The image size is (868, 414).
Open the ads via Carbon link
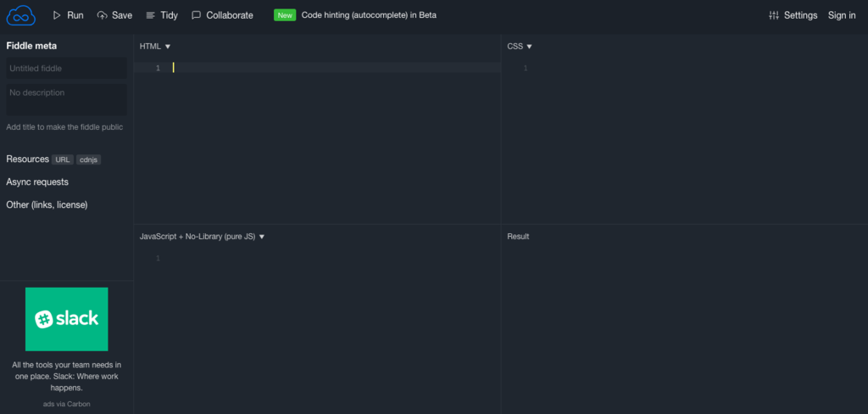66,404
